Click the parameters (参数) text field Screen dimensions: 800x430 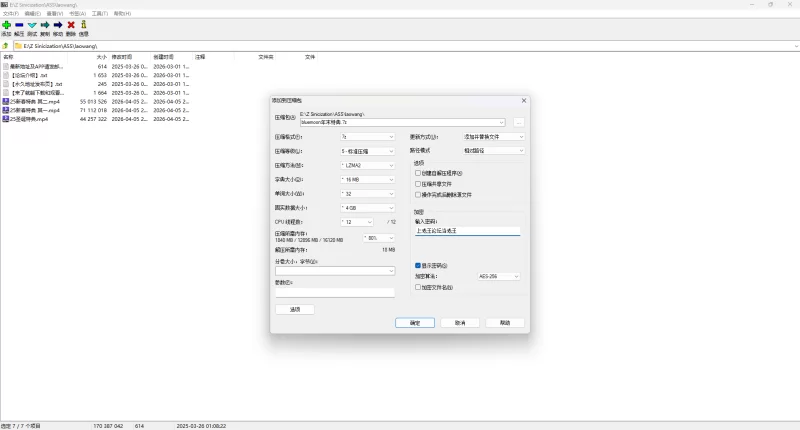(x=335, y=292)
